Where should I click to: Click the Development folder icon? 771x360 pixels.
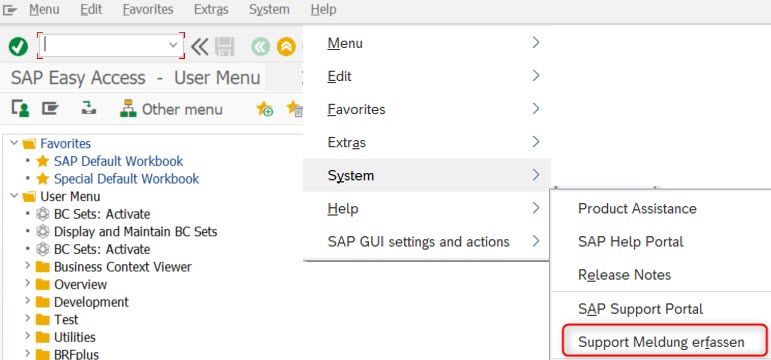(x=43, y=302)
